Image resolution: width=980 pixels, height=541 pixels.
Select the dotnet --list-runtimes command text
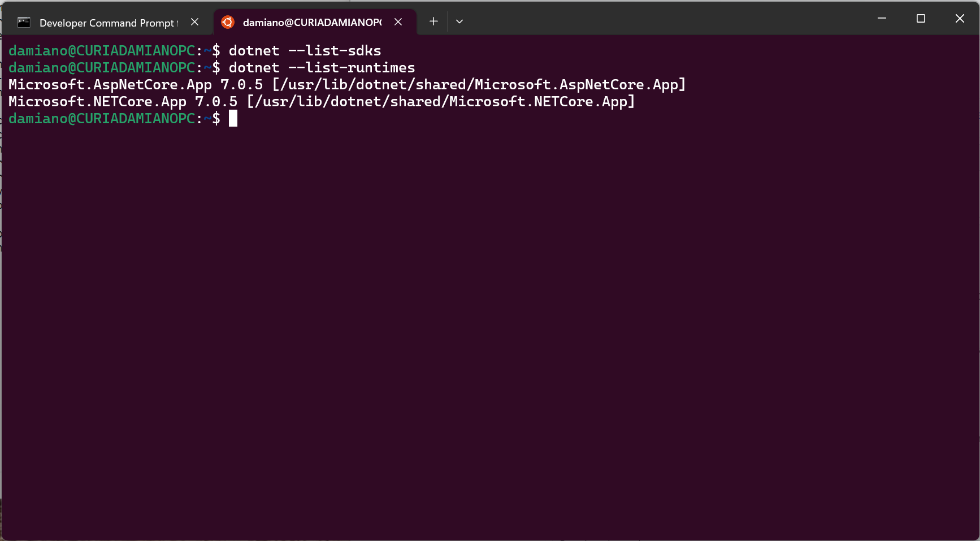click(x=322, y=67)
